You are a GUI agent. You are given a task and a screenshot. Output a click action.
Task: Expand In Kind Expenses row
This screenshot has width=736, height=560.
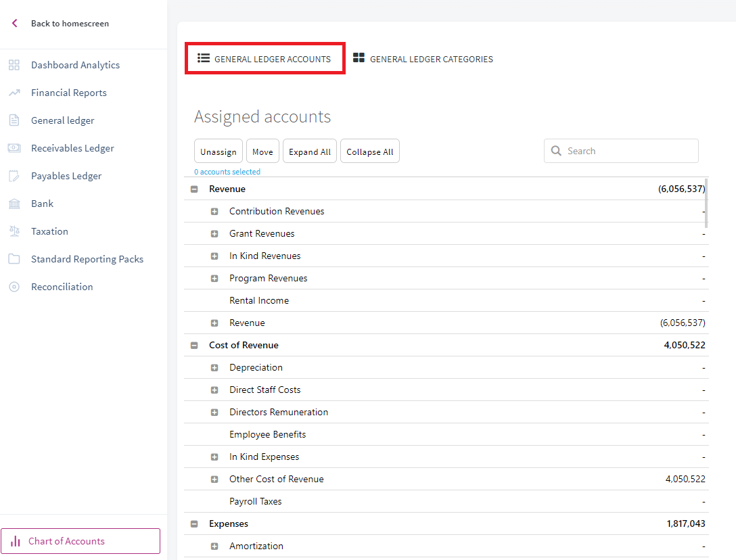[214, 457]
